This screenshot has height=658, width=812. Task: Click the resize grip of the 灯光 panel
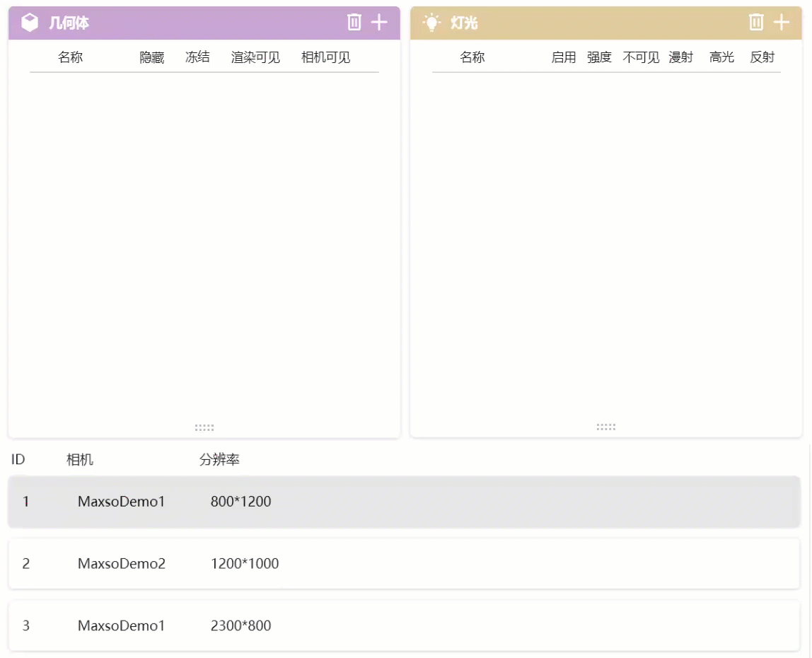click(606, 427)
